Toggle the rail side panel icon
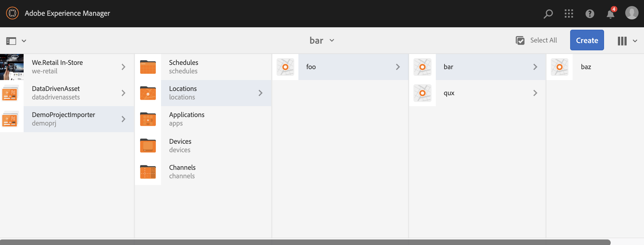The image size is (644, 245). click(11, 41)
